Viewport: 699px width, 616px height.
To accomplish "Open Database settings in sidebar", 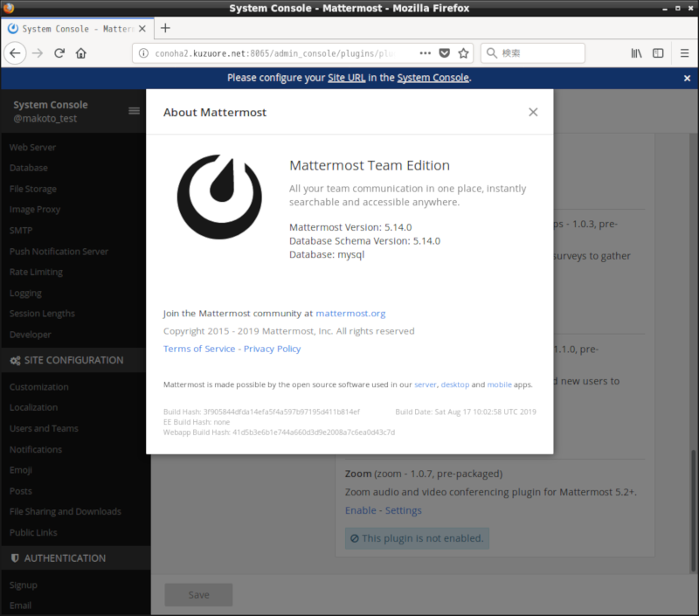I will click(29, 168).
